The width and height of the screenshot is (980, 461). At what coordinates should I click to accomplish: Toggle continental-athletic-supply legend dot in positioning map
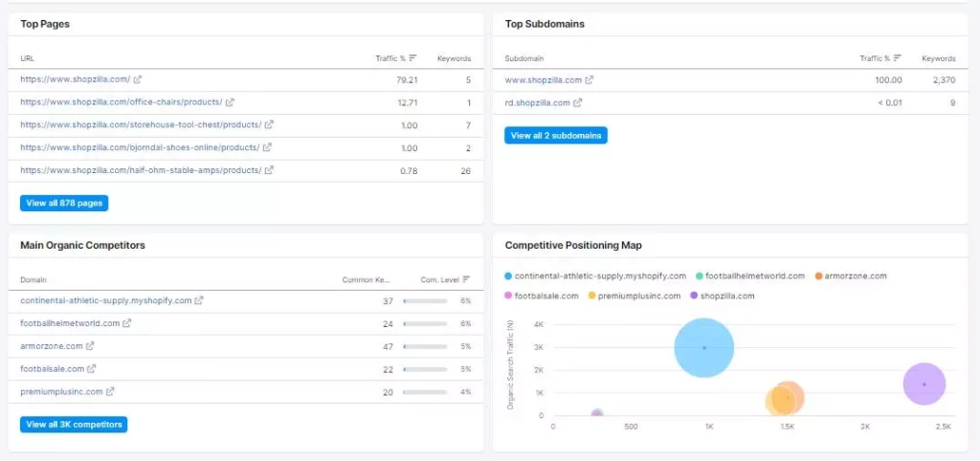click(508, 275)
